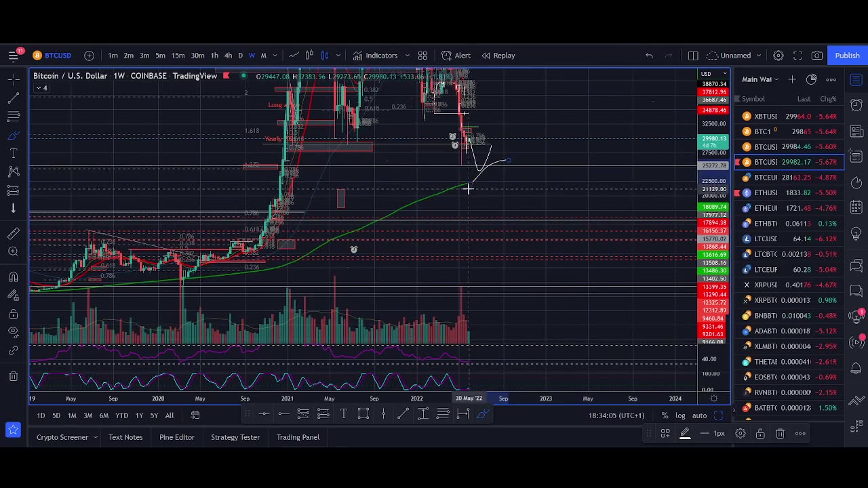Expand favorite indicators dropdown
868x488 pixels.
(x=407, y=56)
